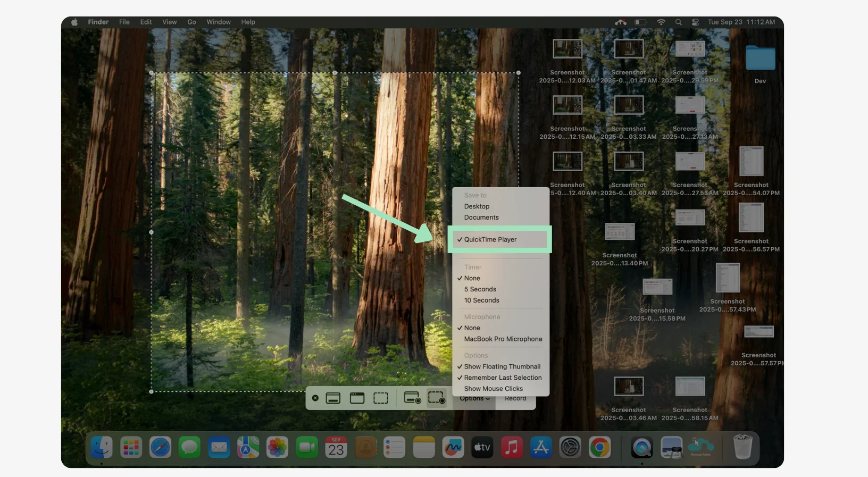Open Reminders from the Dock
Viewport: 868px width, 477px height.
(x=395, y=447)
